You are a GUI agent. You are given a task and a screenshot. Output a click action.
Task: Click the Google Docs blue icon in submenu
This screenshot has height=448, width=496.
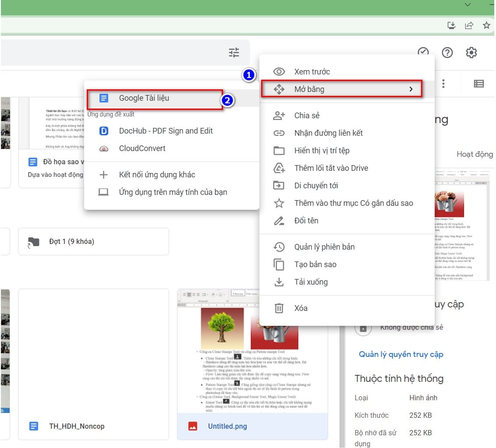(103, 99)
